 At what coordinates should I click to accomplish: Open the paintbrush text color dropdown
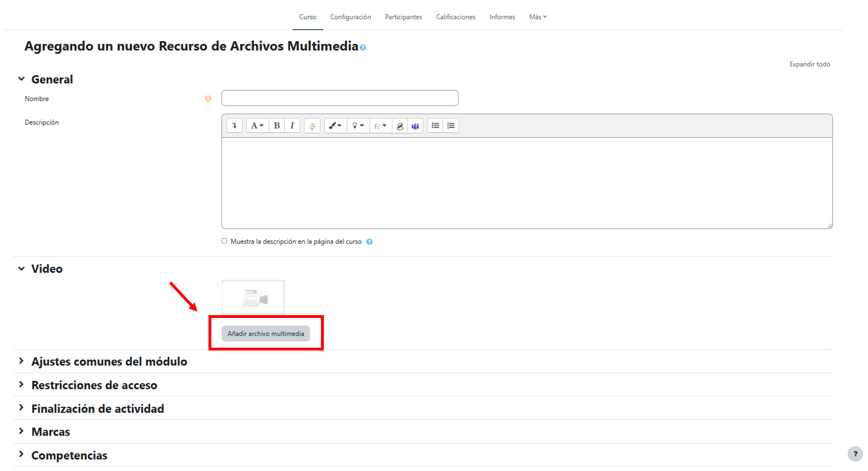pos(335,126)
